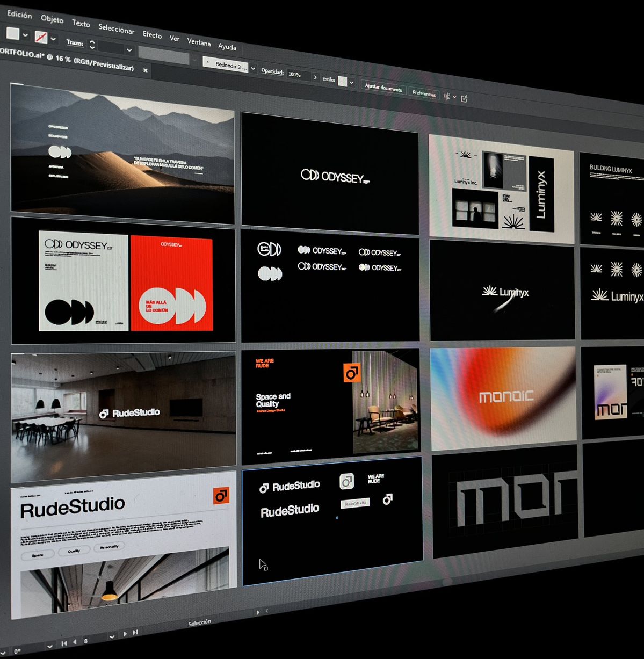Viewport: 644px width, 659px height.
Task: Open the artboard number dropdown
Action: 112,636
